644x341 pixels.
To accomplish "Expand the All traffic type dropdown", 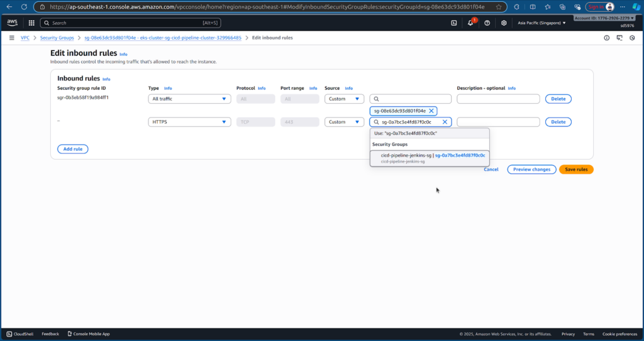I will point(189,99).
